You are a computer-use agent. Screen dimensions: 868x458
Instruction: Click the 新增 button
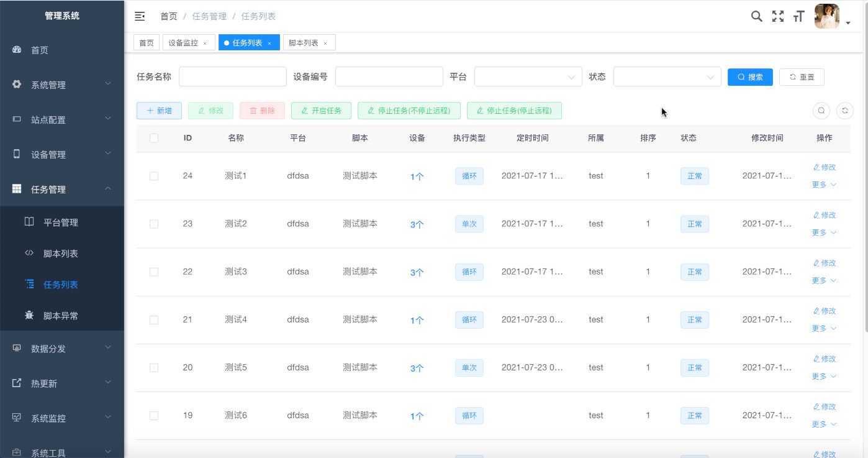[x=159, y=111]
